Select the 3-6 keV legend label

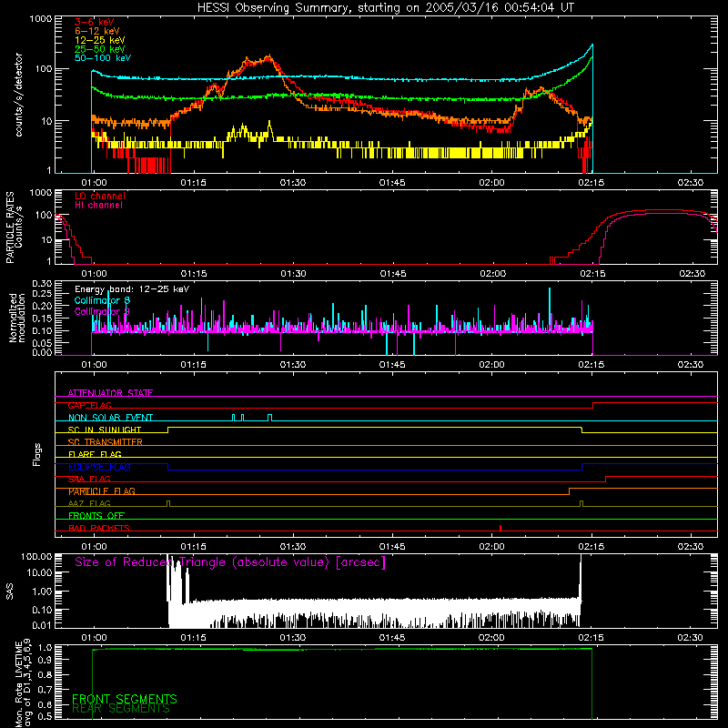click(95, 22)
